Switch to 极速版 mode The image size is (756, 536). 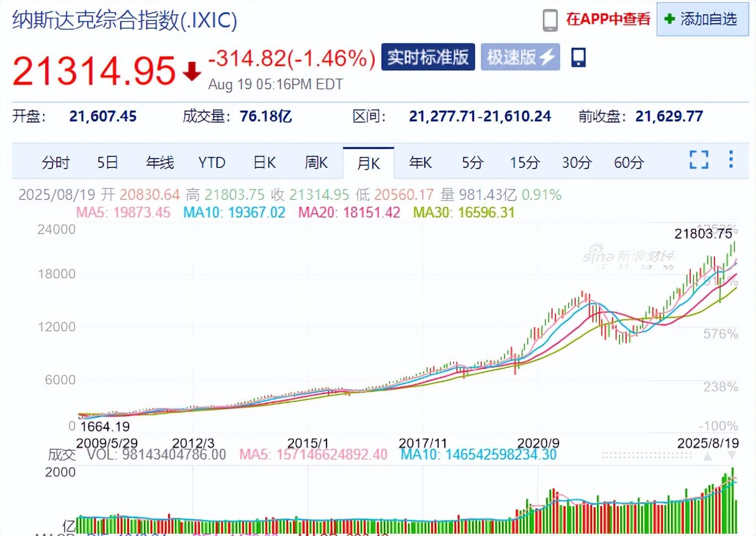[x=520, y=57]
